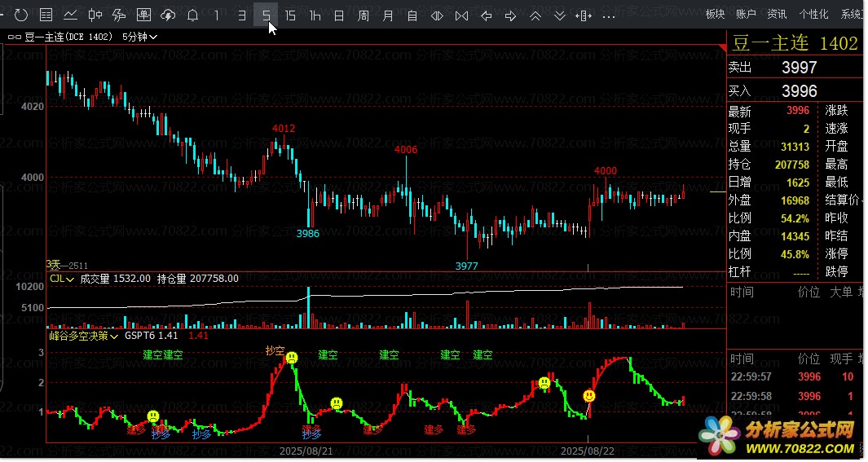Click the smiley face at indicator peak
868x462 pixels.
click(292, 358)
